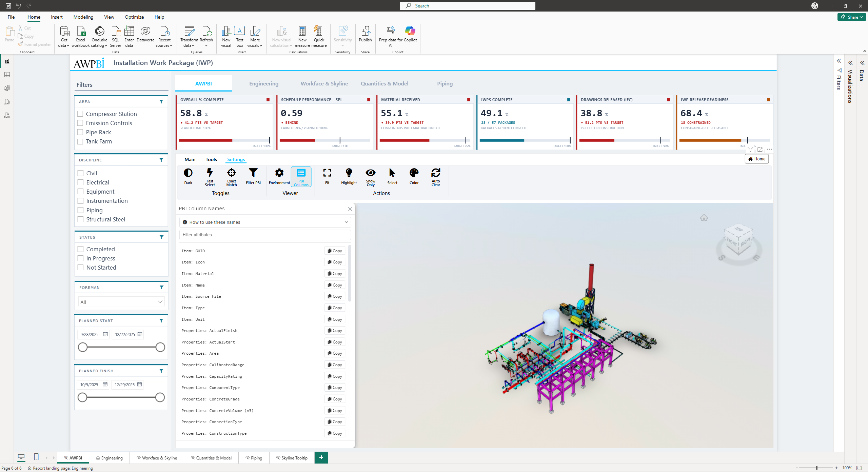Select the Completed status checkbox
868x472 pixels.
[x=81, y=249]
